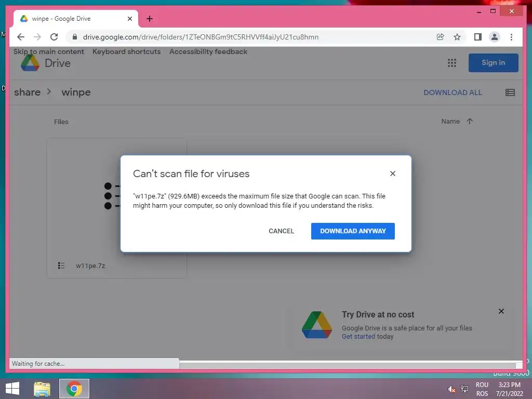532x399 pixels.
Task: Click the share page icon in address bar
Action: (x=441, y=37)
